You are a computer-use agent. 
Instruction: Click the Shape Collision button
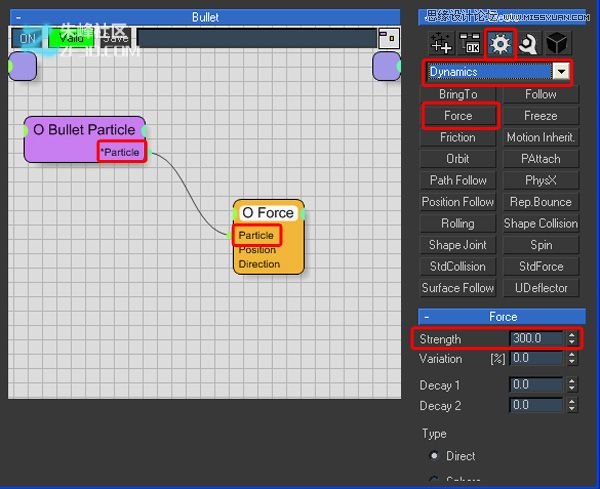541,223
